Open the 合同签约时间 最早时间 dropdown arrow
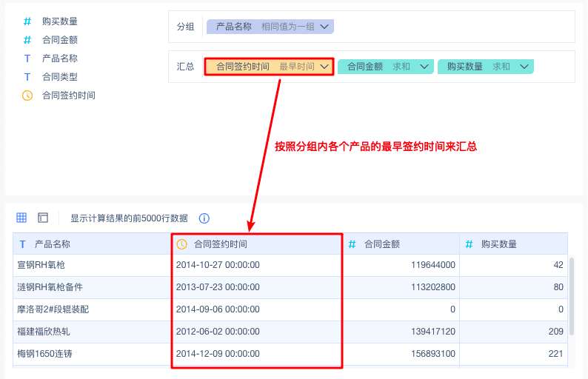588x379 pixels. (x=324, y=67)
